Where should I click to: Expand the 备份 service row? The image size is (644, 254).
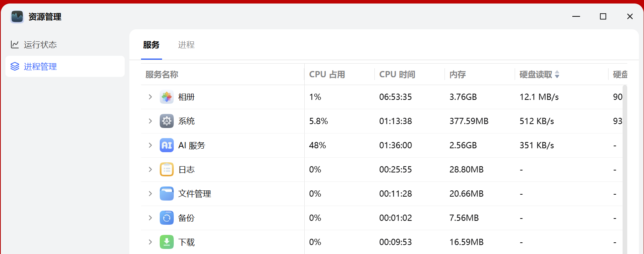(x=150, y=218)
